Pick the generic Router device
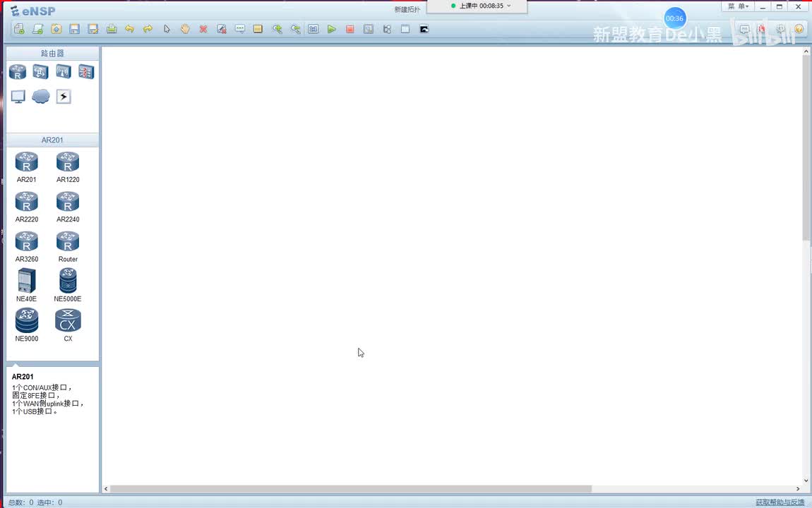This screenshot has height=508, width=812. (x=68, y=247)
